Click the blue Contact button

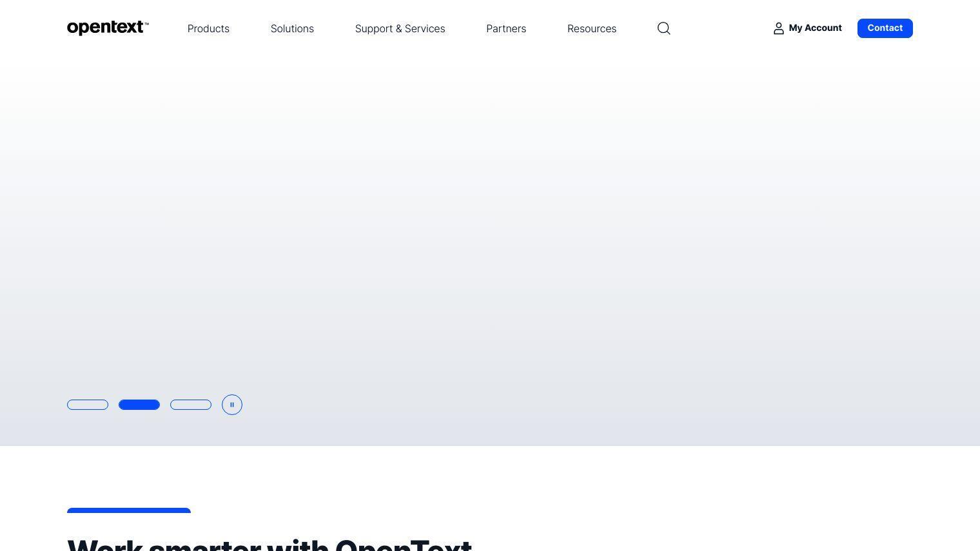(x=885, y=28)
